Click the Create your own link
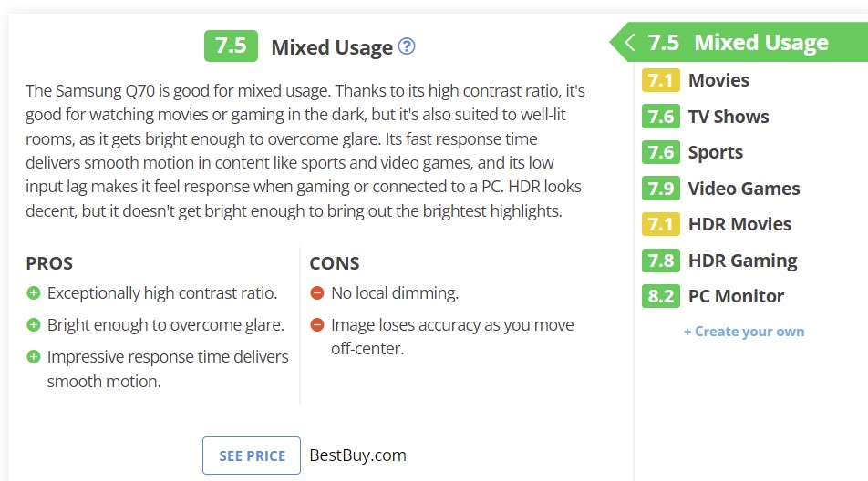Screen dimensions: 868x481 click(x=744, y=332)
